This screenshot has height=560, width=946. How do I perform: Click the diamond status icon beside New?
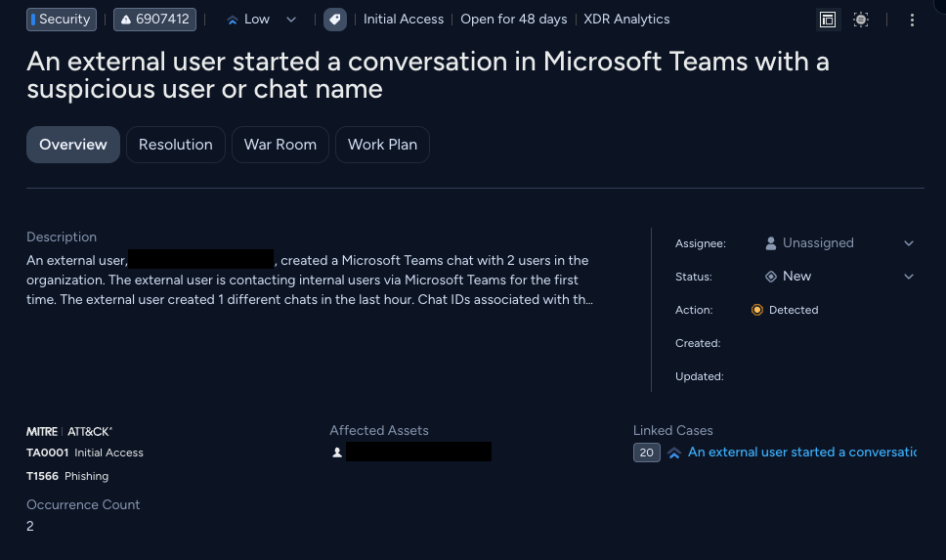770,277
